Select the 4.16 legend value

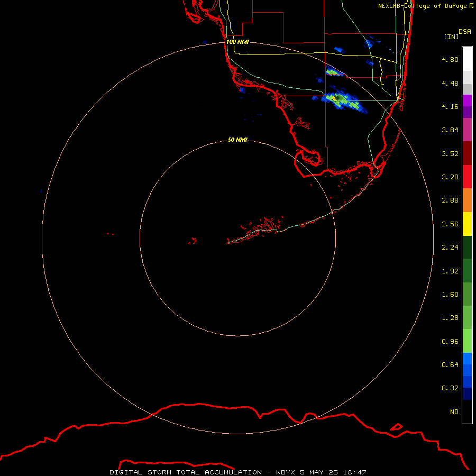click(450, 106)
